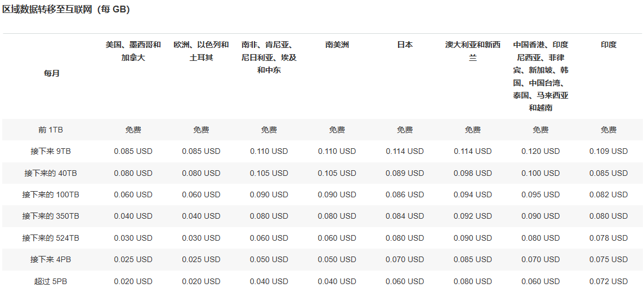Click 0.072 USD in the 超过 5PB row
The image size is (644, 292).
click(608, 281)
